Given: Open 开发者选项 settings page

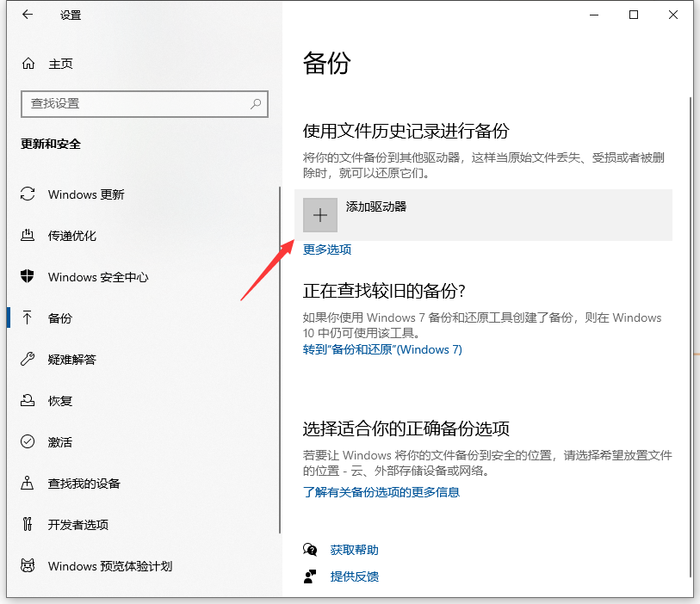Looking at the screenshot, I should pos(78,525).
